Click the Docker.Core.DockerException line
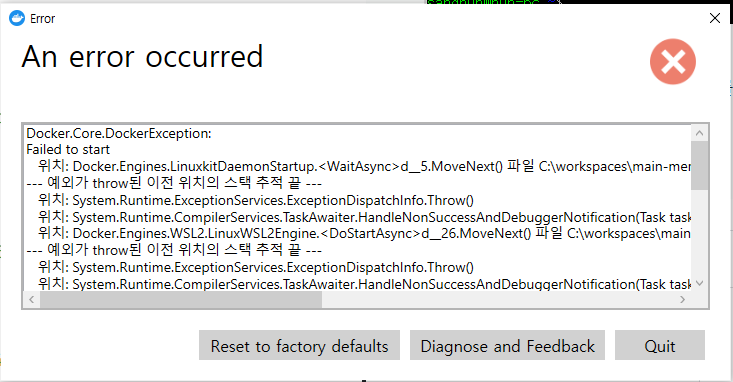The height and width of the screenshot is (382, 733). click(119, 133)
